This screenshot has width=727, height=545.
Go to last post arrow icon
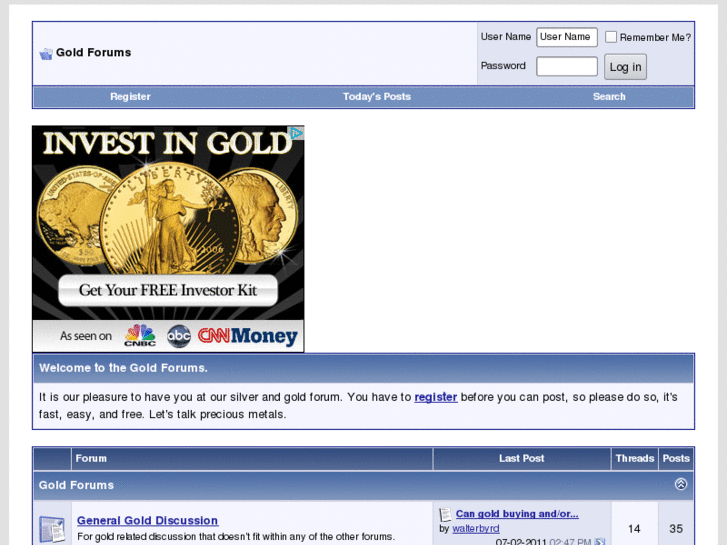click(x=599, y=542)
